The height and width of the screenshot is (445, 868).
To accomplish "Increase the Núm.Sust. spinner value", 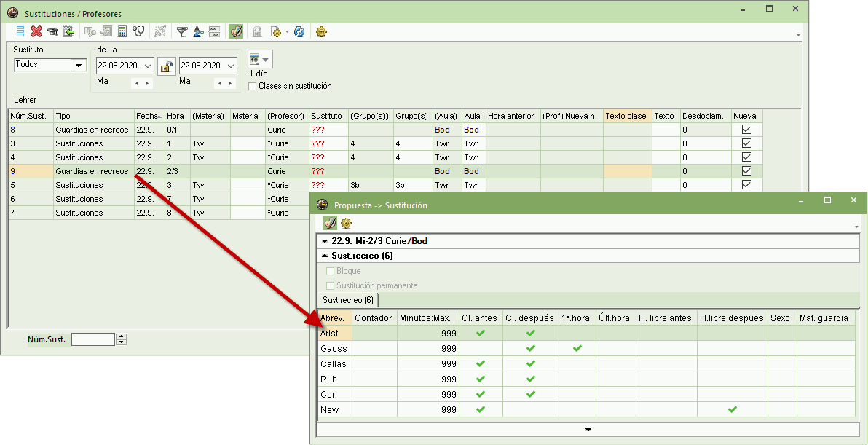I will (x=122, y=336).
